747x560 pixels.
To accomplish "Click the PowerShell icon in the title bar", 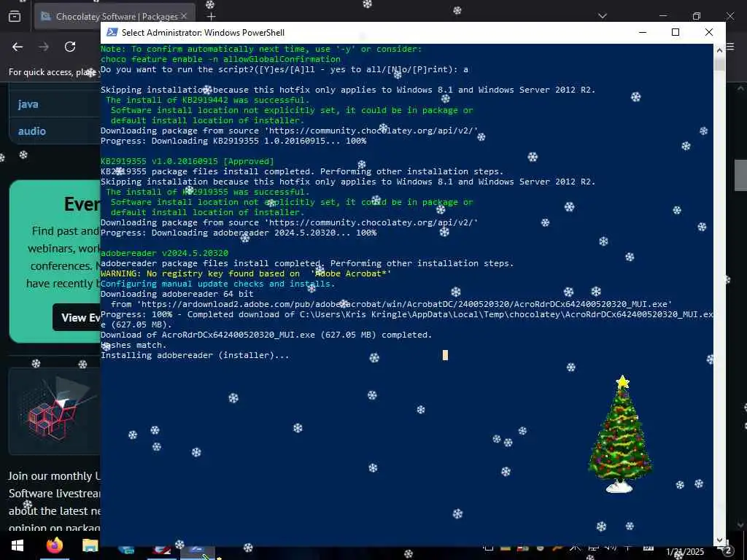I will pyautogui.click(x=112, y=32).
